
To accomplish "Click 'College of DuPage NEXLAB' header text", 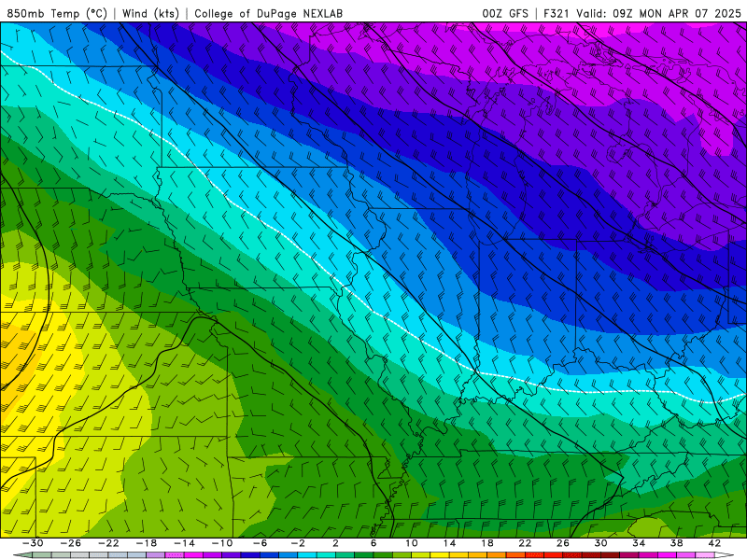I will (268, 13).
